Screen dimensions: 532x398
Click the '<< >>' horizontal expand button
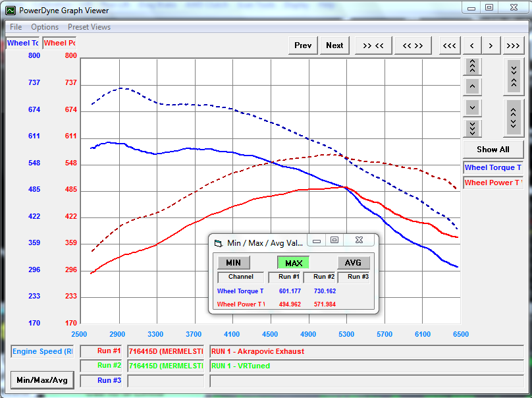coord(413,45)
